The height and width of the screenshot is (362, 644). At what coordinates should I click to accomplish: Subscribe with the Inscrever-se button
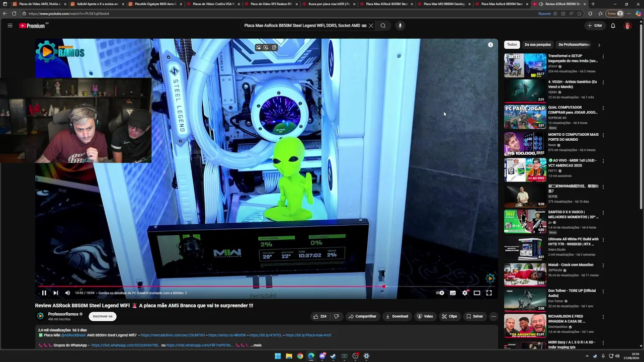tap(103, 316)
